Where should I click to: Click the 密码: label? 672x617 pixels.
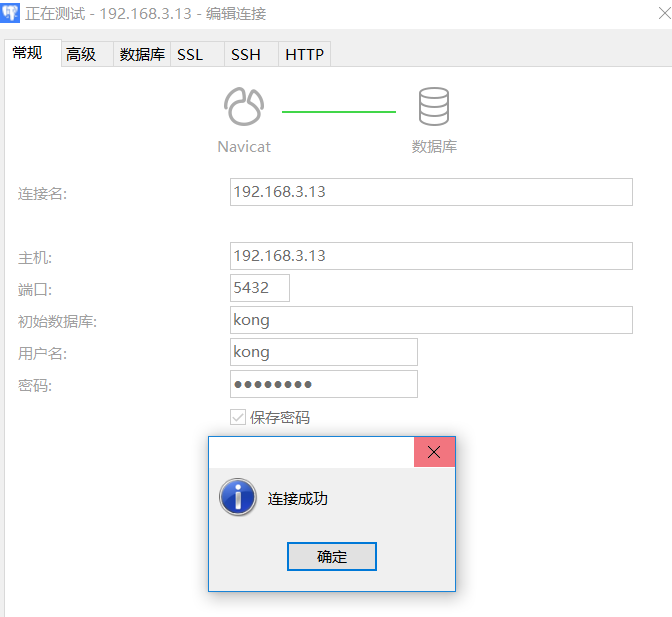(35, 386)
